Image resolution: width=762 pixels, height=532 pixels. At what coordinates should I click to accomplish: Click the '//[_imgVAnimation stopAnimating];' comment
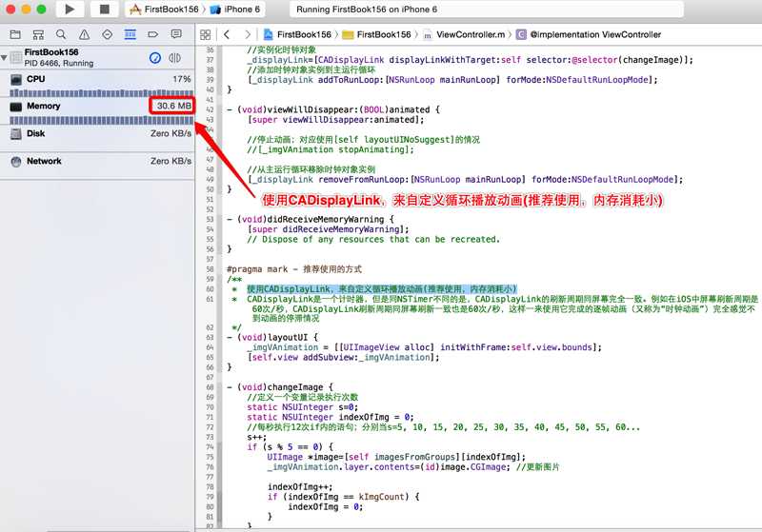[331, 149]
